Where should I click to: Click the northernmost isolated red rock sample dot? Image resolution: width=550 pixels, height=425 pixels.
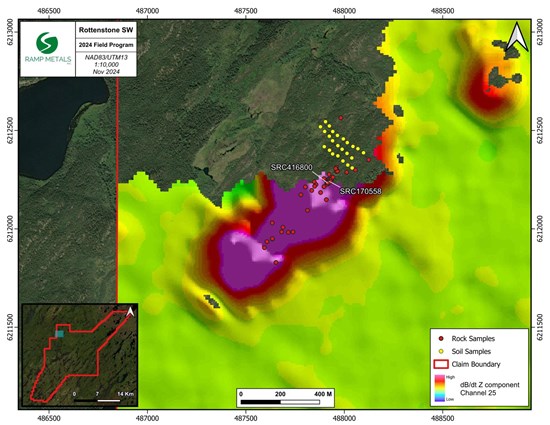pyautogui.click(x=341, y=118)
